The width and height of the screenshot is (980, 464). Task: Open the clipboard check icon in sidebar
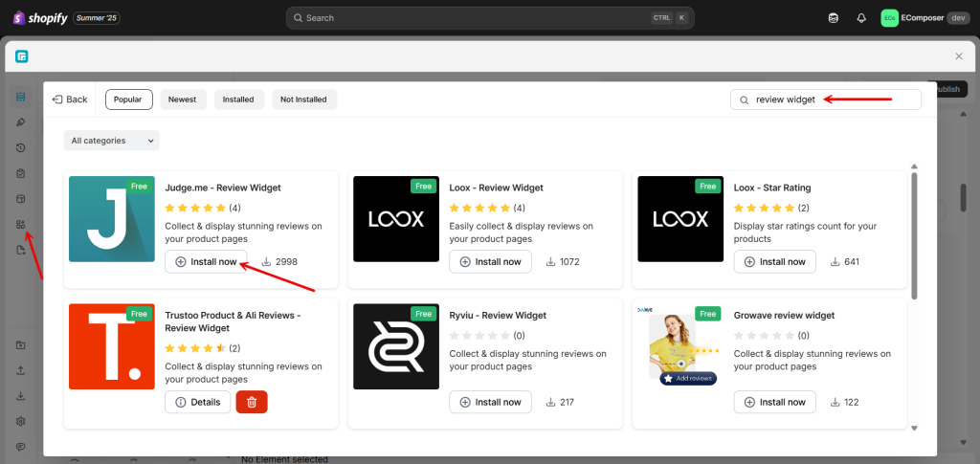(21, 173)
